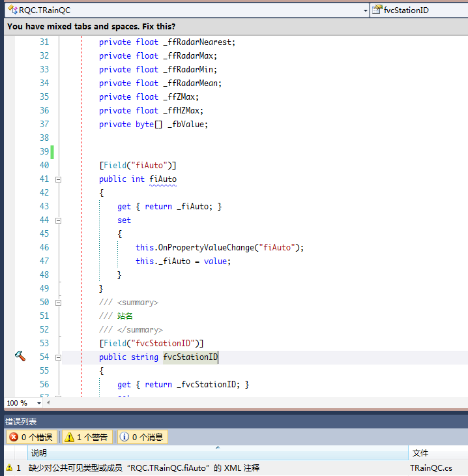Click the 站名 comment text
The image size is (468, 476).
tap(125, 316)
